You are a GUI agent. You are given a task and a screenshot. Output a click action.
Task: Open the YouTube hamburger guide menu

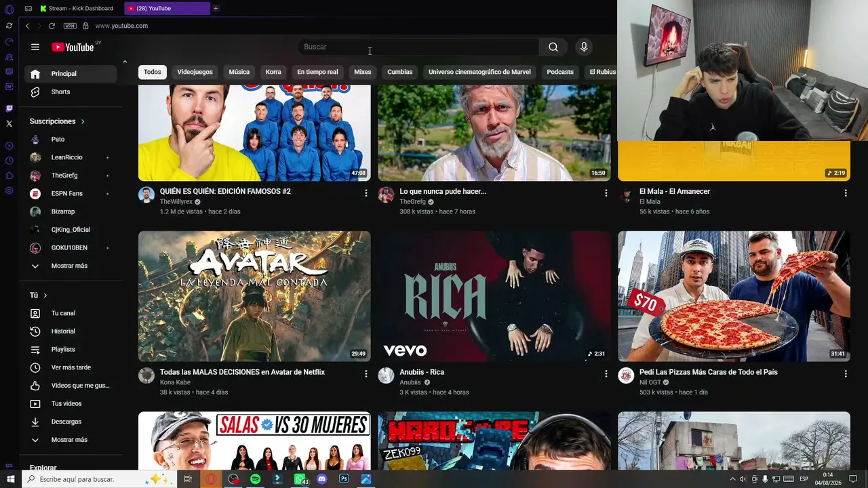pyautogui.click(x=35, y=47)
